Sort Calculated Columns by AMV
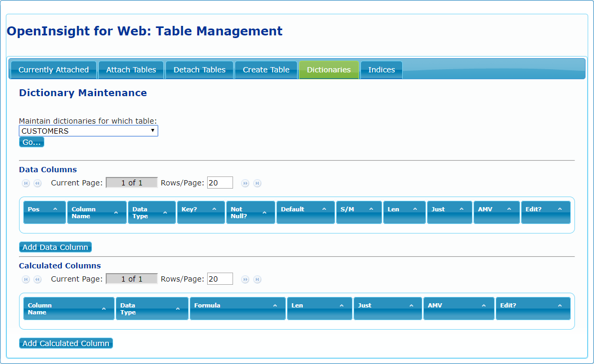Image resolution: width=594 pixels, height=364 pixels. pos(459,309)
